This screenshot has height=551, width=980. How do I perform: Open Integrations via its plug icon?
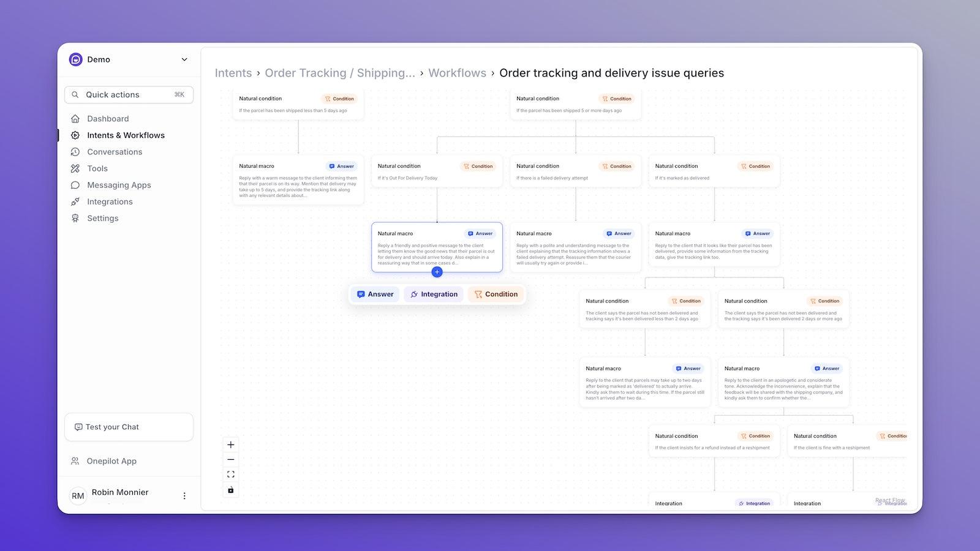click(75, 201)
